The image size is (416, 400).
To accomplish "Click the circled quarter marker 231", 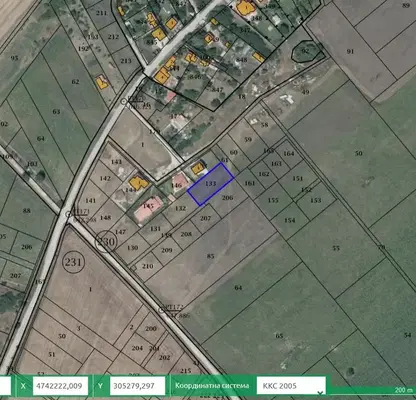I will coord(73,262).
